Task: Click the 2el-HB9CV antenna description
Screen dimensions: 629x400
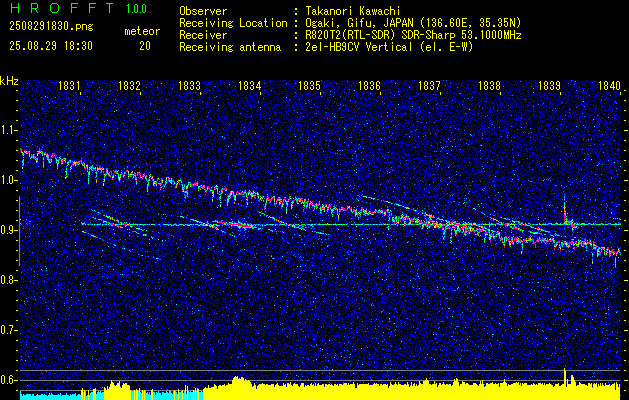Action: coord(388,47)
